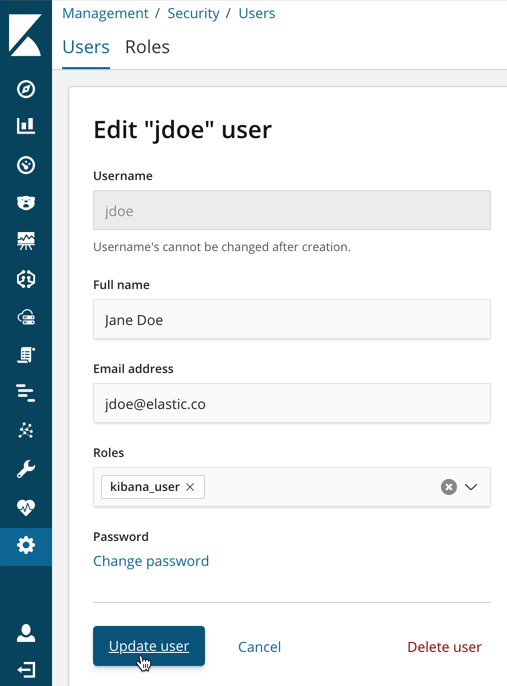Viewport: 507px width, 686px height.
Task: Click the Kibana logo in the sidebar
Action: coord(25,35)
